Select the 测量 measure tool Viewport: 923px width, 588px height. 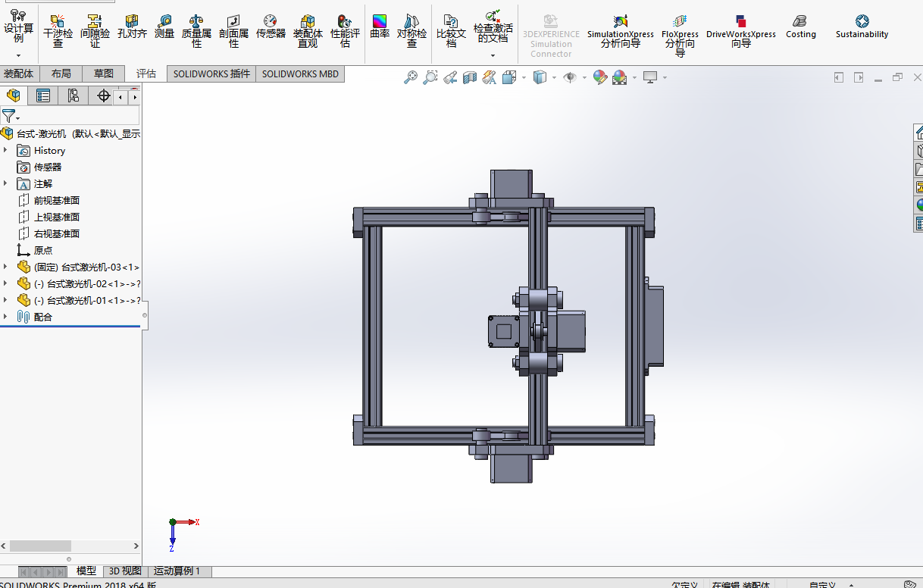[x=164, y=28]
